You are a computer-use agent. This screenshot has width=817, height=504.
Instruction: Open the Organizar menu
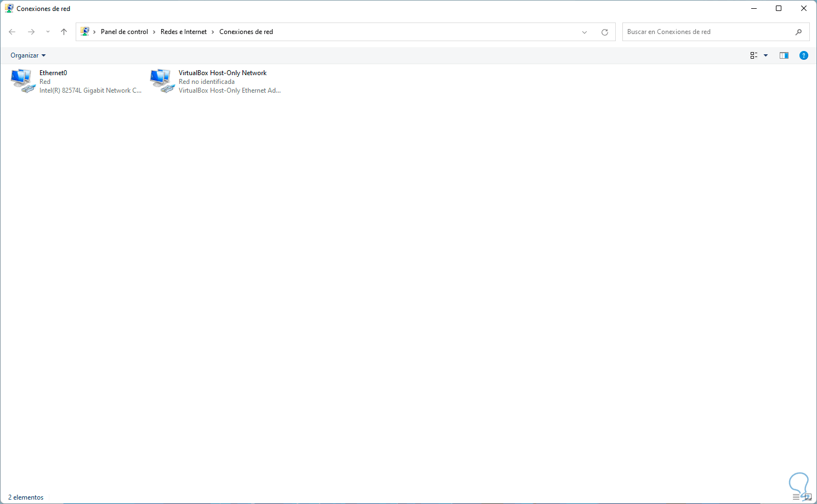(28, 55)
